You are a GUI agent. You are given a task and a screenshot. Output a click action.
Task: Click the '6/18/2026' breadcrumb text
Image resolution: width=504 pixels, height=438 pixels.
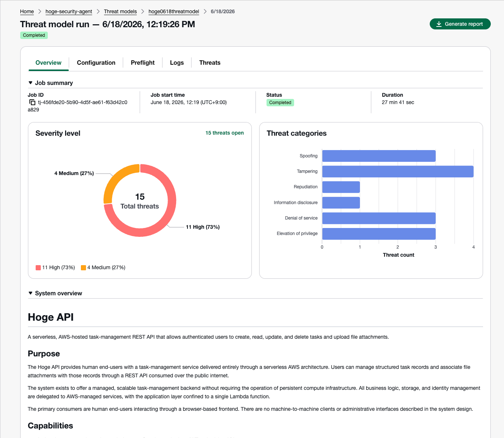(223, 11)
